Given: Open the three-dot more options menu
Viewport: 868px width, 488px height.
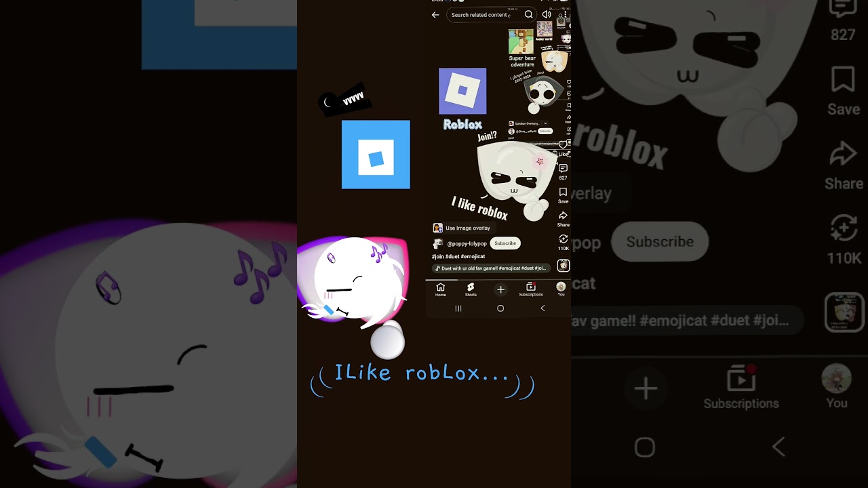Looking at the screenshot, I should point(565,15).
